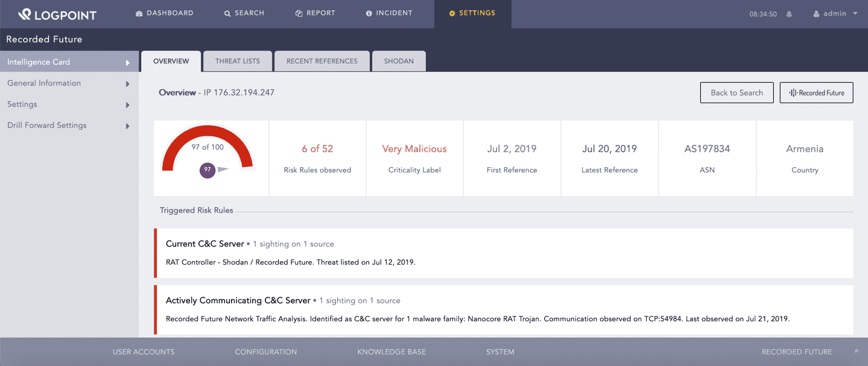Switch to the Threat Lists tab
Viewport: 868px width, 366px height.
point(238,61)
